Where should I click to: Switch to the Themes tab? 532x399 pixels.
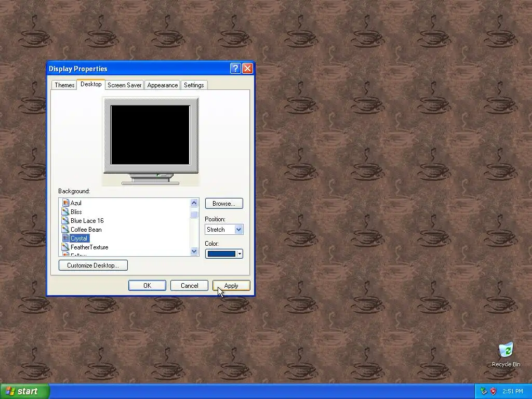(64, 85)
